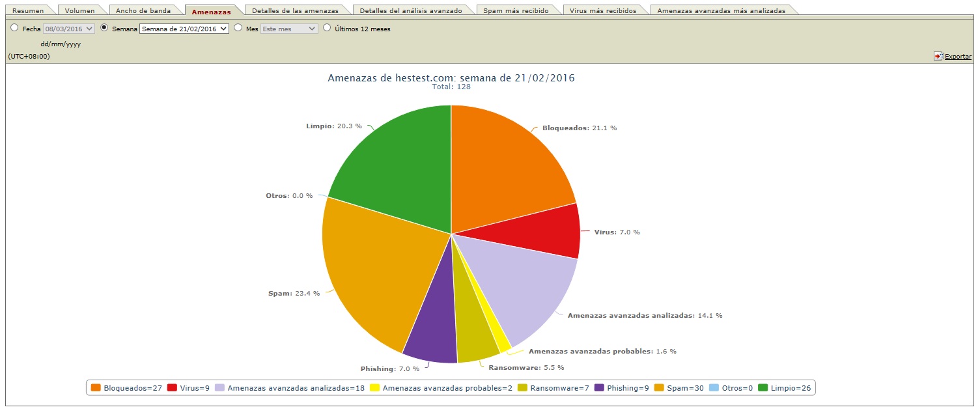Viewport: 980px width, 418px height.
Task: Select the Mes radio button
Action: coord(238,28)
